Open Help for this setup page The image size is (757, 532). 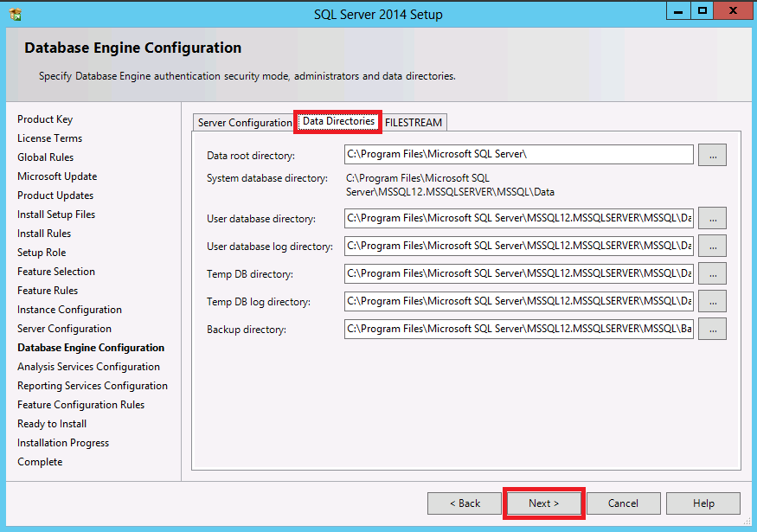tap(703, 503)
